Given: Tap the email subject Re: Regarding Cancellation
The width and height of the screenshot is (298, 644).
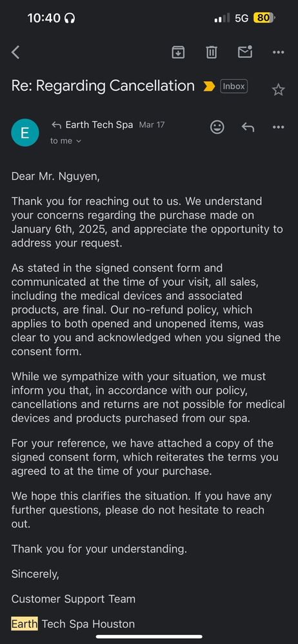Looking at the screenshot, I should pos(103,86).
